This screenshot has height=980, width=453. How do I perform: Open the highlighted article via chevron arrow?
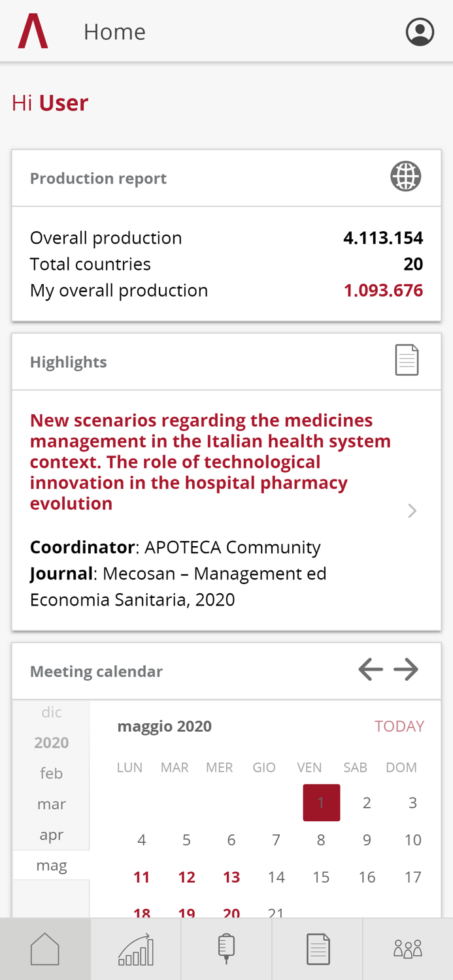[x=412, y=511]
